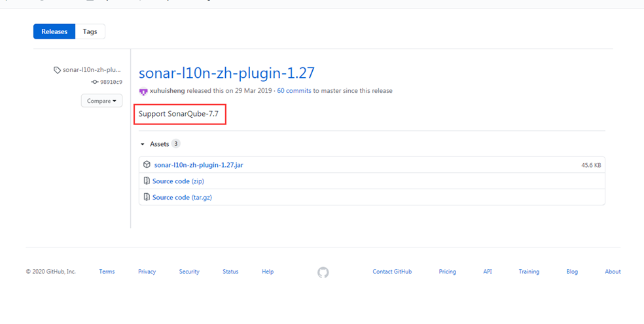Open commit 98910c9
Image resolution: width=644 pixels, height=324 pixels.
tap(111, 82)
